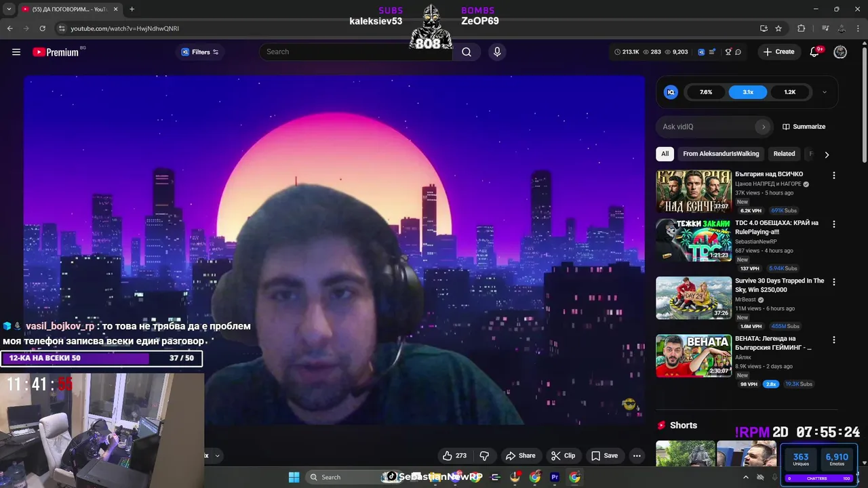Open Chrome media control icon

point(825,28)
